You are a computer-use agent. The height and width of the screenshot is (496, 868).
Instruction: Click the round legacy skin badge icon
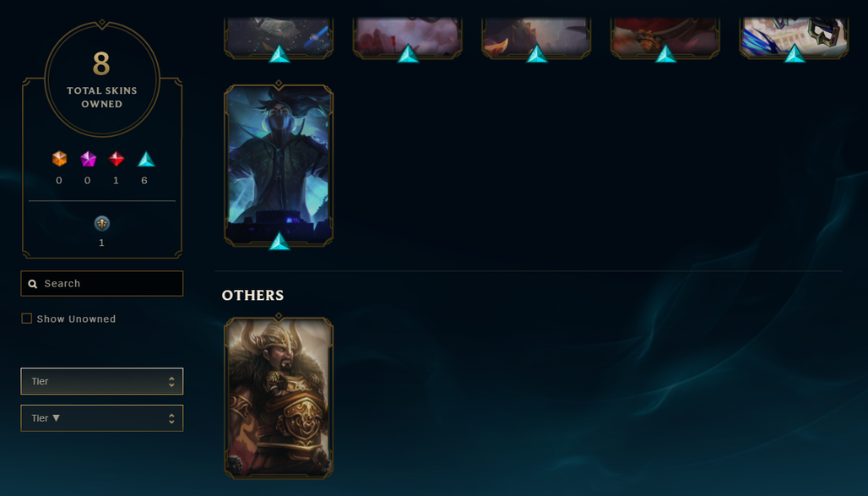tap(102, 223)
